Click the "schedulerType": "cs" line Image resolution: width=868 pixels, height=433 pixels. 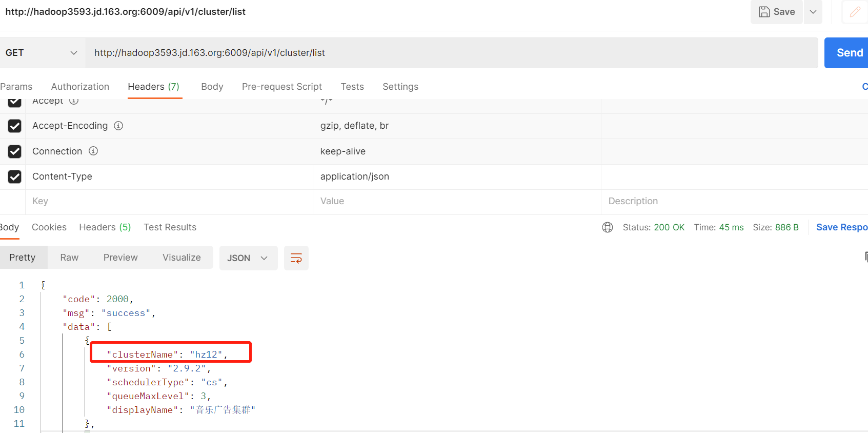(167, 382)
